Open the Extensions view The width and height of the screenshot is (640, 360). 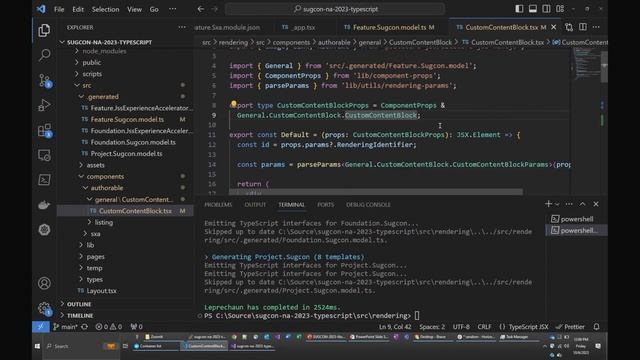tap(44, 130)
